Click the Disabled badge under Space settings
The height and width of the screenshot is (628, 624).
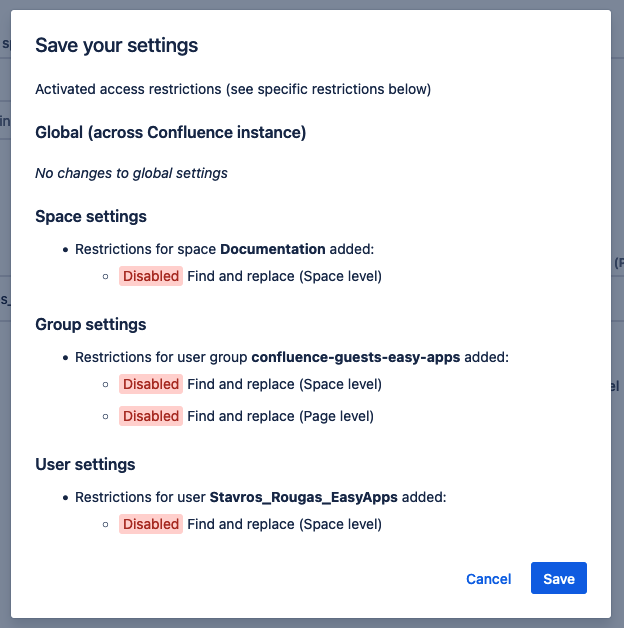coord(151,276)
